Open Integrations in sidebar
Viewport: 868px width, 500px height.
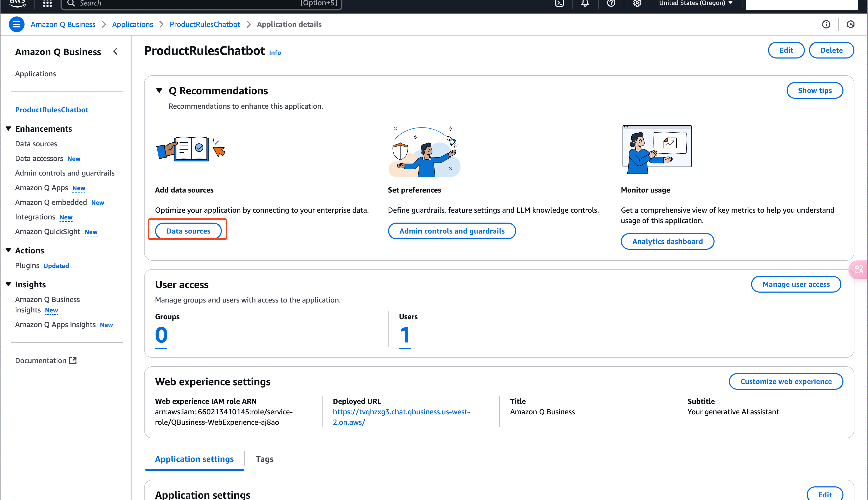(35, 217)
